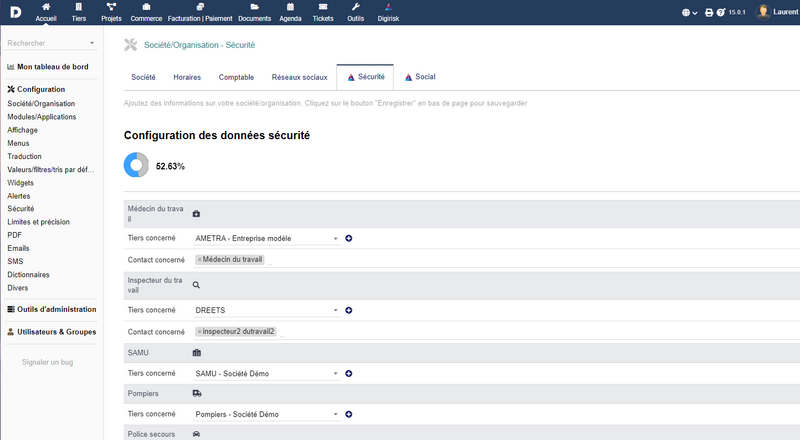Select the Sécurité tab
The height and width of the screenshot is (440, 800).
click(365, 77)
